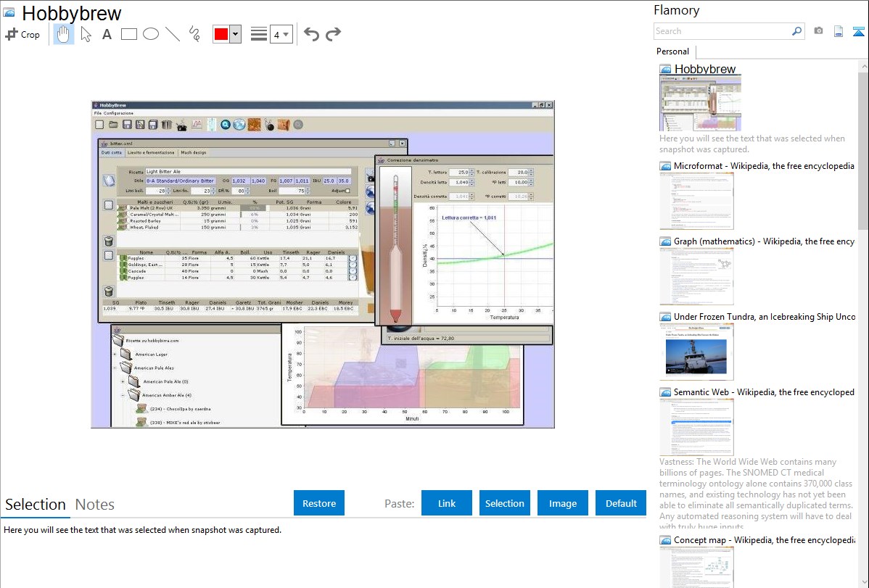Pick the rectangle shape tool

tap(128, 34)
